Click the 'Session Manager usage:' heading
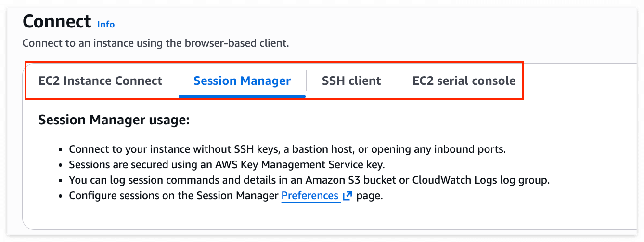This screenshot has height=242, width=644. point(114,120)
